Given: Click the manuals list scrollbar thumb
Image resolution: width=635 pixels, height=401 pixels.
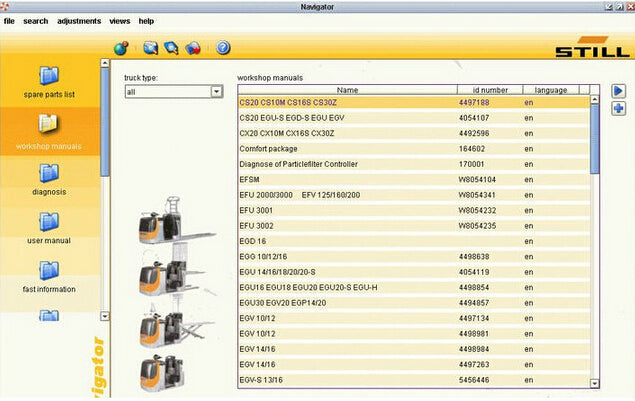Looking at the screenshot, I should pos(595,139).
